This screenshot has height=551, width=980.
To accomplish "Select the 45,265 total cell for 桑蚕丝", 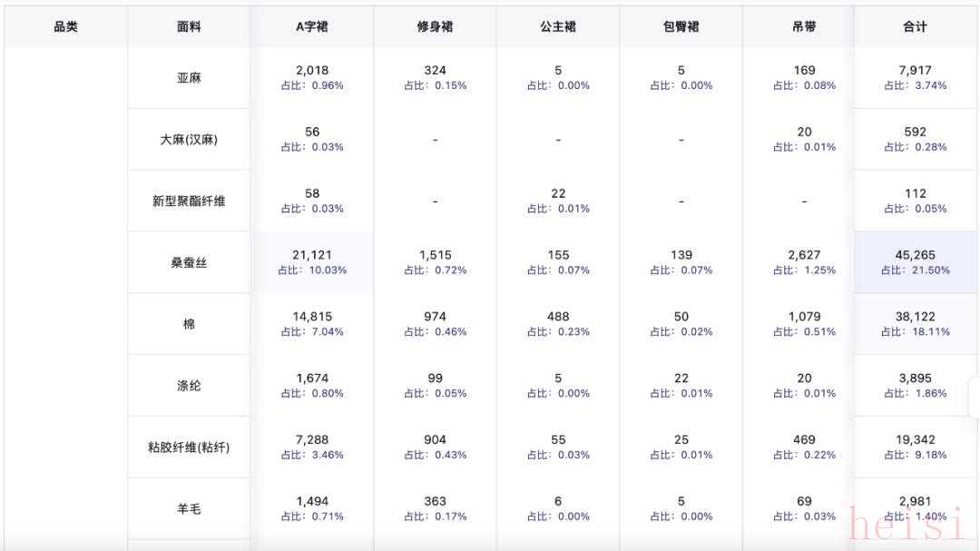I will pos(915,262).
